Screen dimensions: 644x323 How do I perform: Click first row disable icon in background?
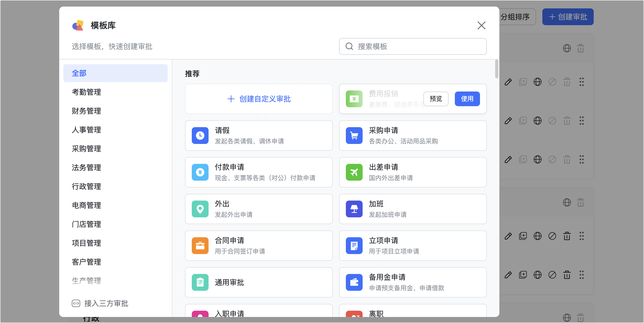552,82
